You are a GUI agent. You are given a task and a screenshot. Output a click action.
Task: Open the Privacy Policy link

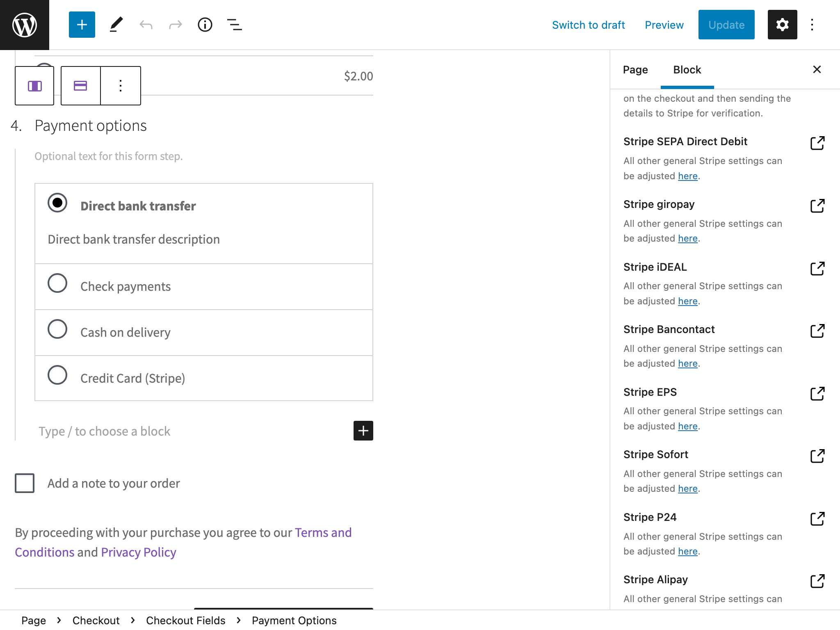pos(139,552)
